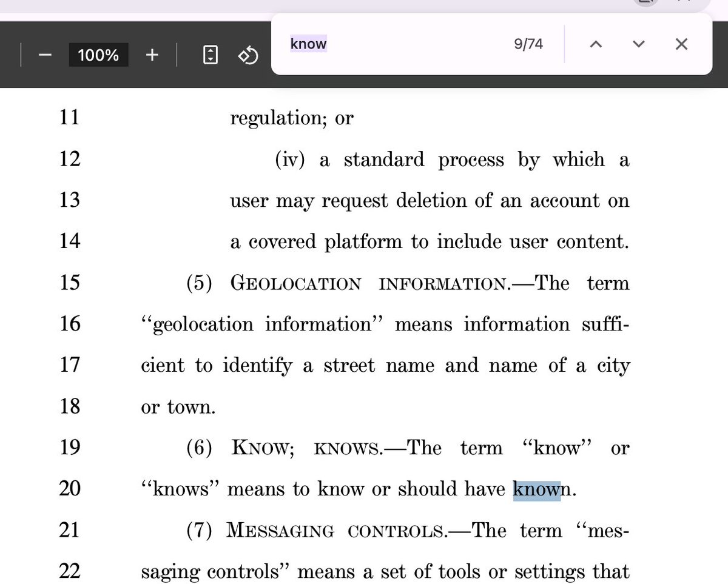The width and height of the screenshot is (728, 584).
Task: Click the words "cient to identify"
Action: [217, 366]
